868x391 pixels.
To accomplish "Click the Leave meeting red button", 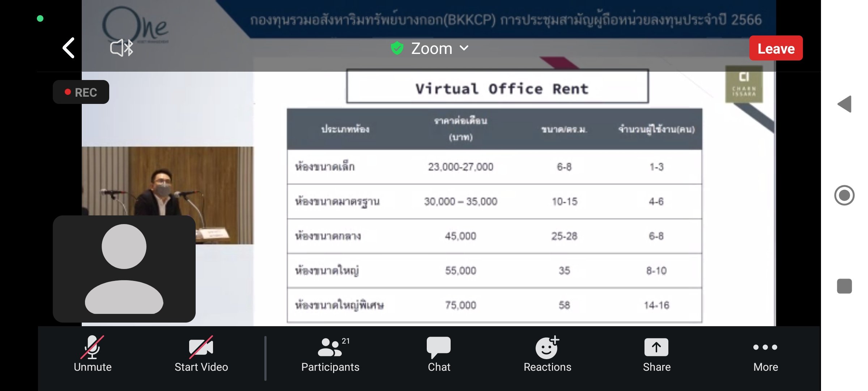I will tap(776, 48).
